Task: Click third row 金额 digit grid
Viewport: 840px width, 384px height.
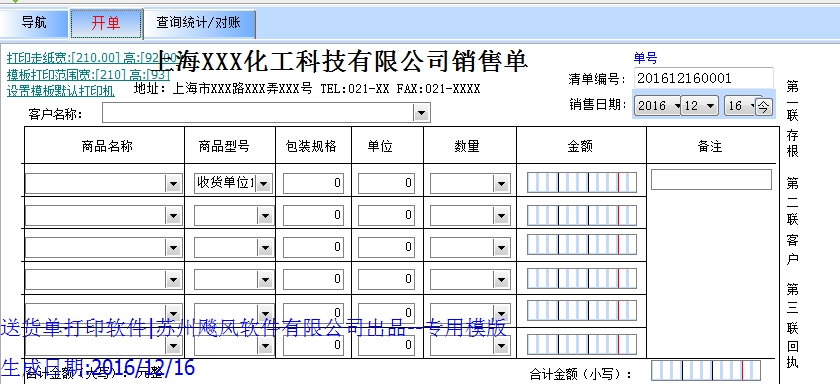Action: 582,245
